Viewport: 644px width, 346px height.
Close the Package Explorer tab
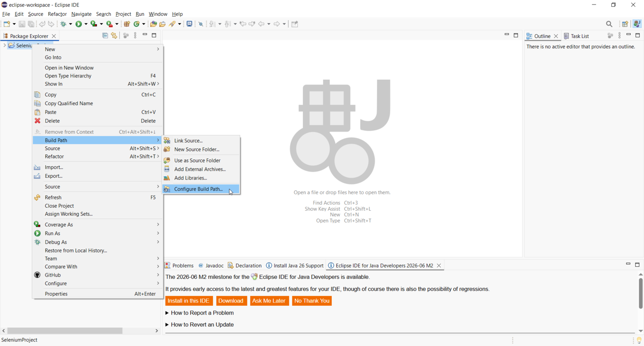54,36
